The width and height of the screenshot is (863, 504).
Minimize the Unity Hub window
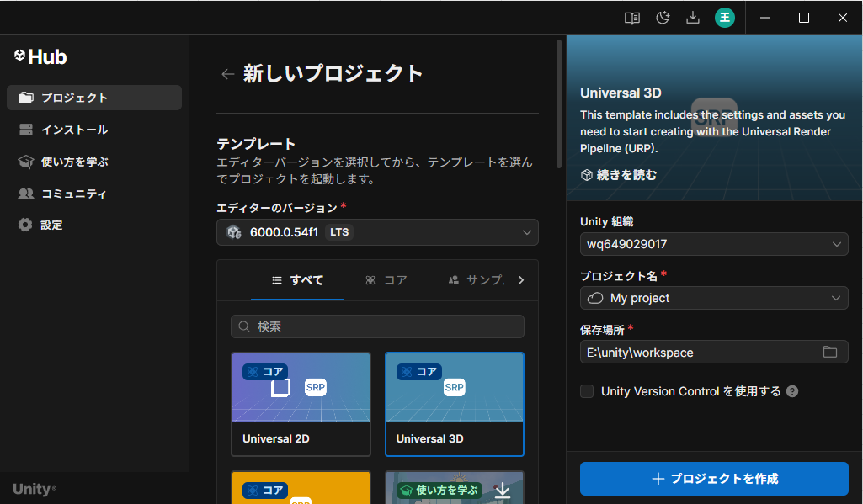[x=765, y=19]
